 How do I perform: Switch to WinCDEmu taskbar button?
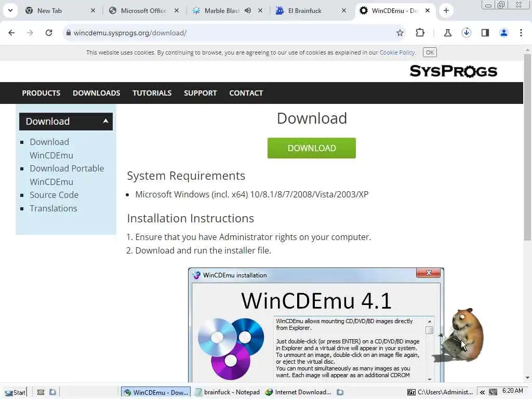[x=156, y=392]
